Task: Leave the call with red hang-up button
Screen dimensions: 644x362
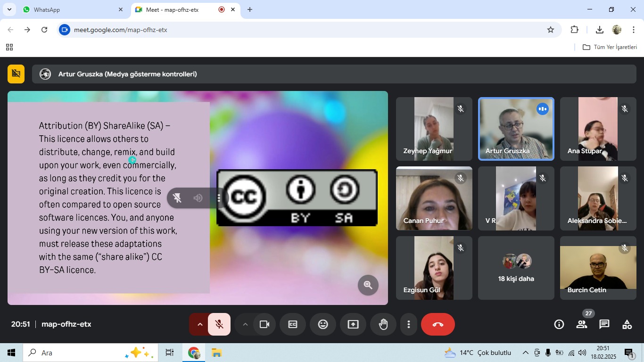Action: click(438, 324)
